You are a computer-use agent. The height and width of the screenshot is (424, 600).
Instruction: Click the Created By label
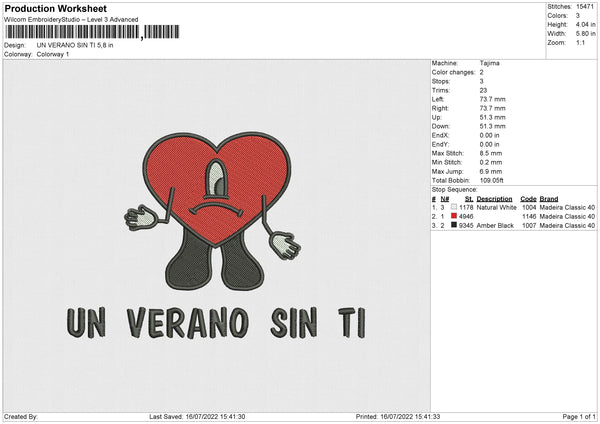pyautogui.click(x=21, y=416)
